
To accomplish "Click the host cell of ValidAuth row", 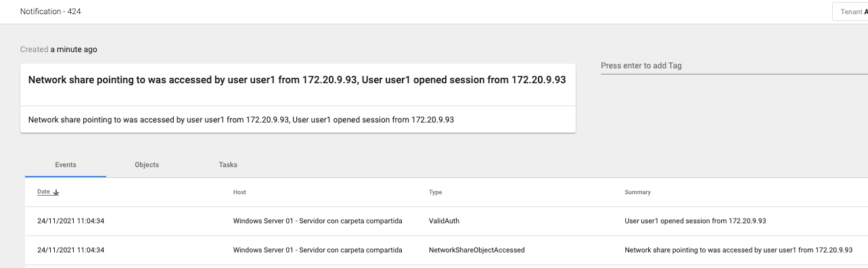I will tap(318, 221).
